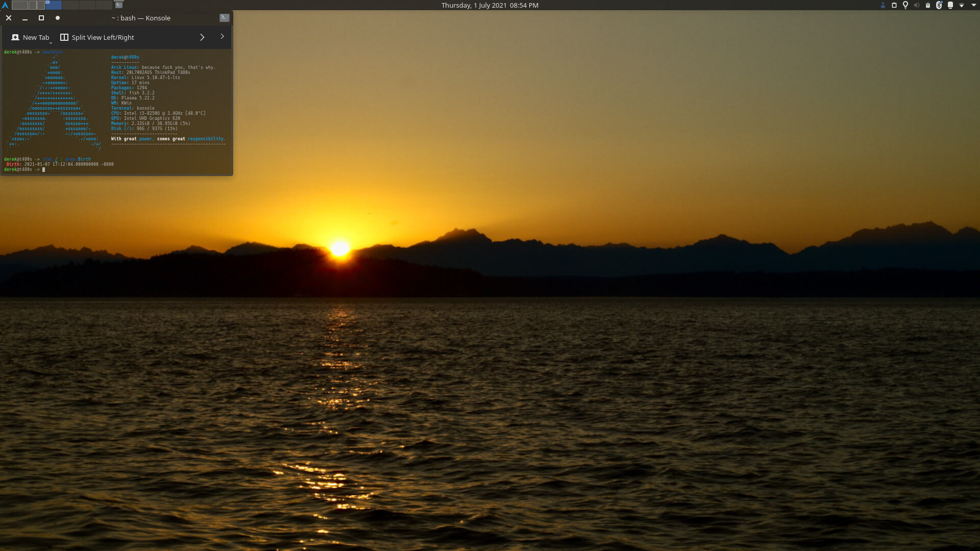980x551 pixels.
Task: Select the highlighted third virtual desktop in pager
Action: 54,5
